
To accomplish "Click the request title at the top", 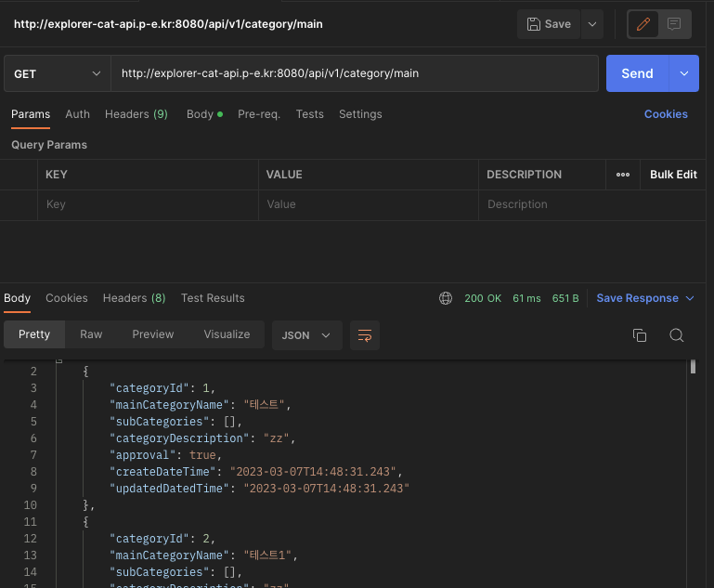I will (168, 24).
